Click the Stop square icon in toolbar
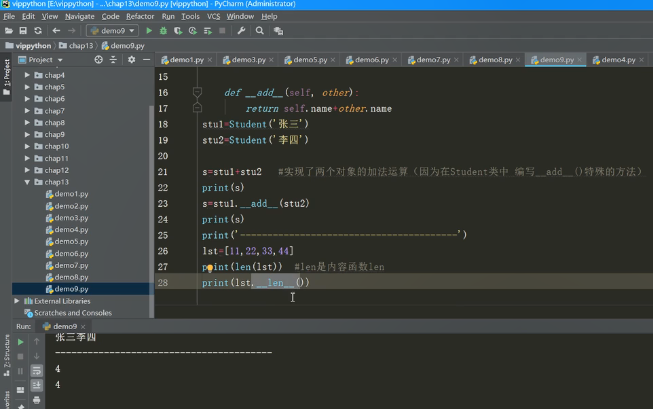Image resolution: width=653 pixels, height=409 pixels. [x=222, y=31]
